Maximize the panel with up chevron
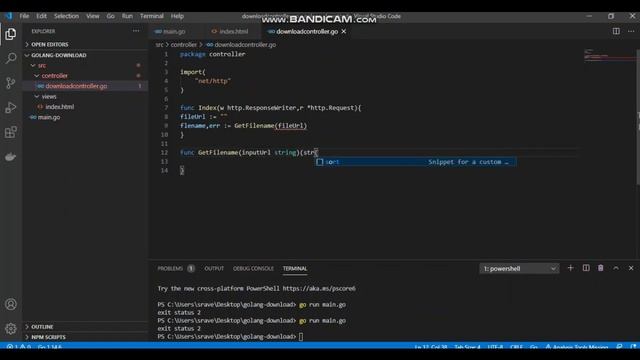Viewport: 640px width, 360px height. [x=616, y=268]
